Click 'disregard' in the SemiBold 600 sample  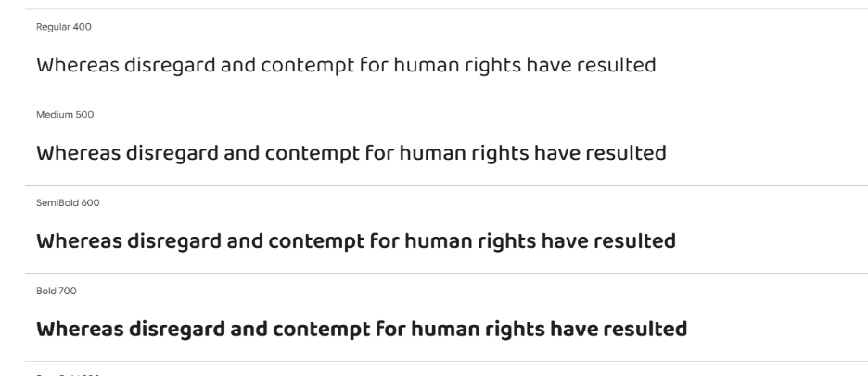pyautogui.click(x=174, y=243)
